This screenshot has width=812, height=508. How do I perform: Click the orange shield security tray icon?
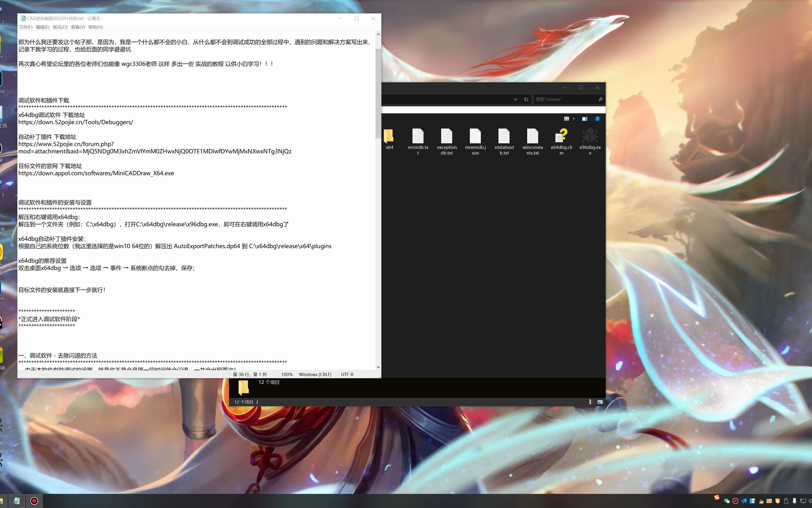click(777, 501)
